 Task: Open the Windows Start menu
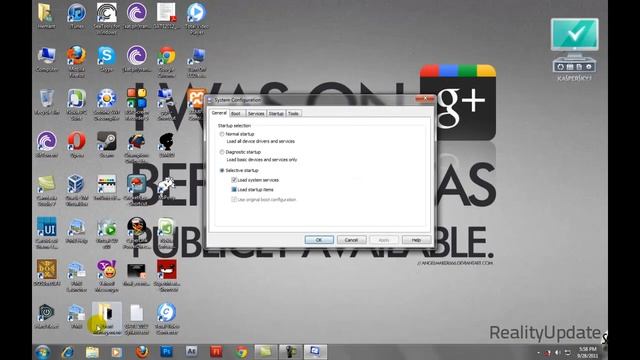[x=43, y=352]
